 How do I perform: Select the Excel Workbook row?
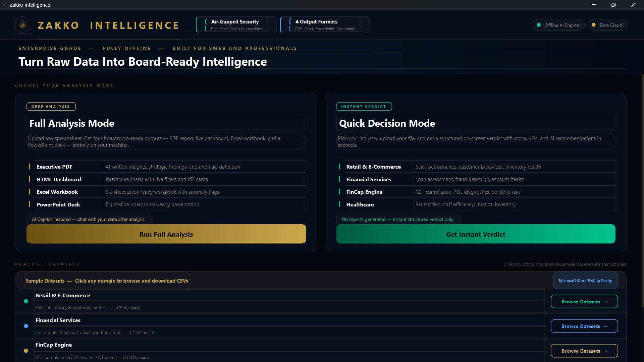(x=166, y=192)
